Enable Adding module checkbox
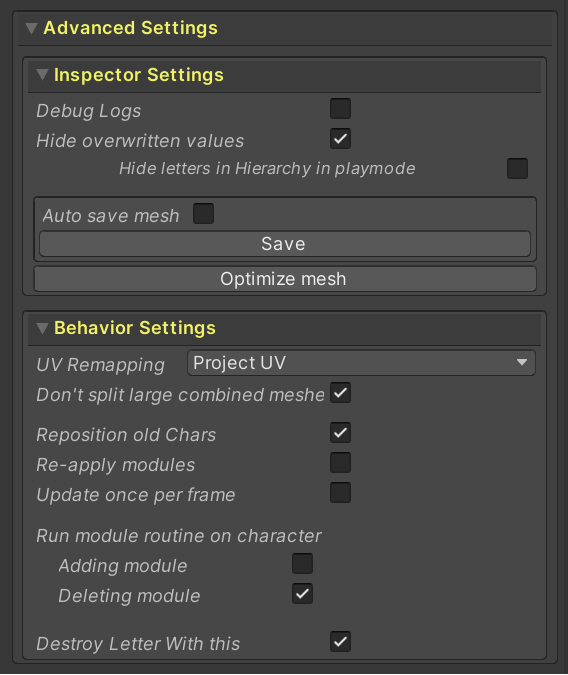This screenshot has height=675, width=568. tap(302, 564)
